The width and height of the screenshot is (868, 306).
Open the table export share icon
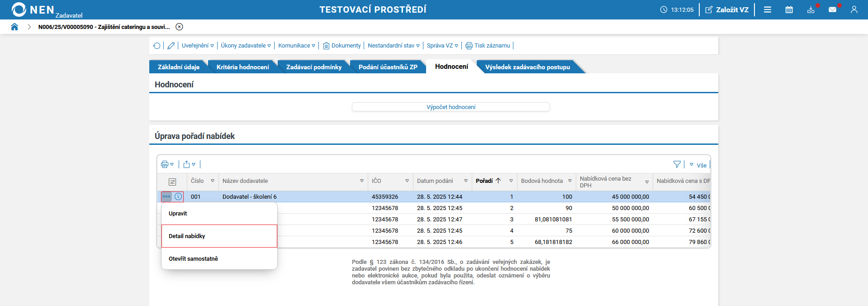pyautogui.click(x=189, y=164)
